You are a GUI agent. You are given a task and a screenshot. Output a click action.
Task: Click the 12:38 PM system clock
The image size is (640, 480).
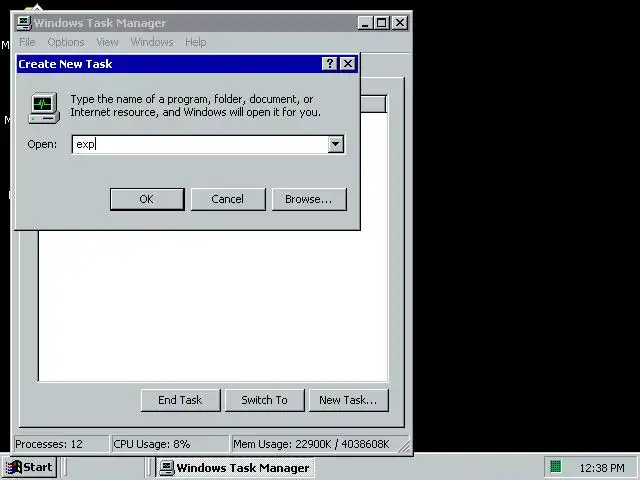(602, 468)
